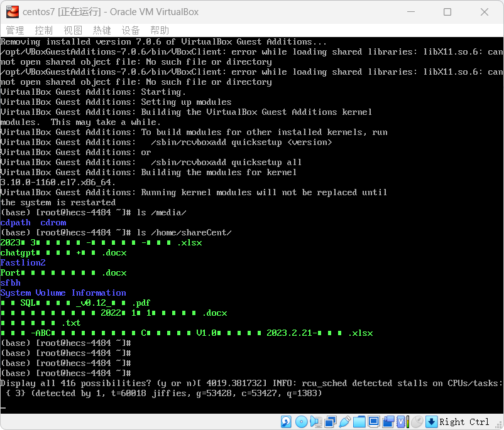Click the VirtualBox icon in title bar
504x430 pixels.
pyautogui.click(x=12, y=12)
